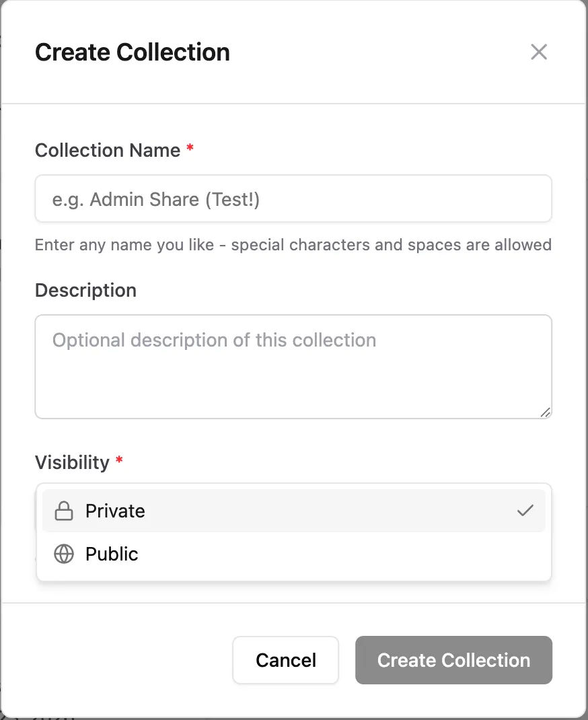Screen dimensions: 588x720
Task: Dismiss the dialog using the X icon
Action: pos(538,52)
